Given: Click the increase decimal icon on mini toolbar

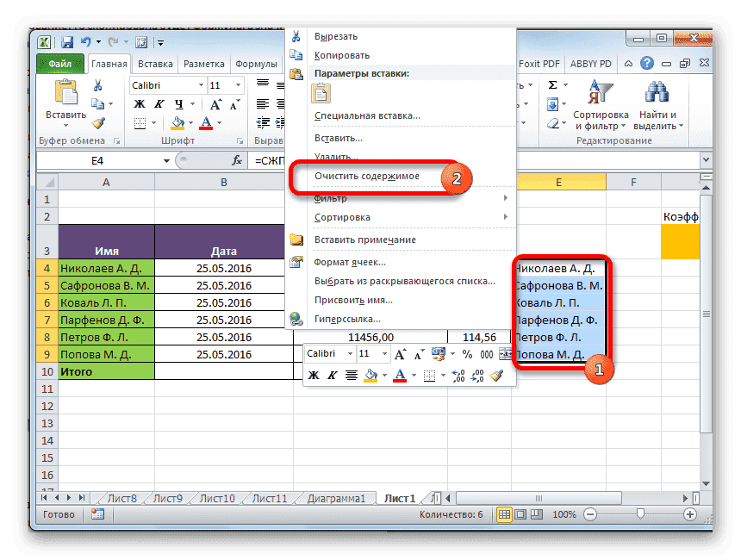Looking at the screenshot, I should (x=457, y=375).
